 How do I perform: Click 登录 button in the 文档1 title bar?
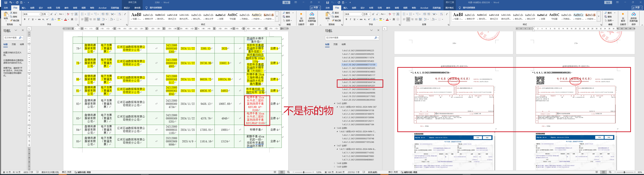[287, 3]
